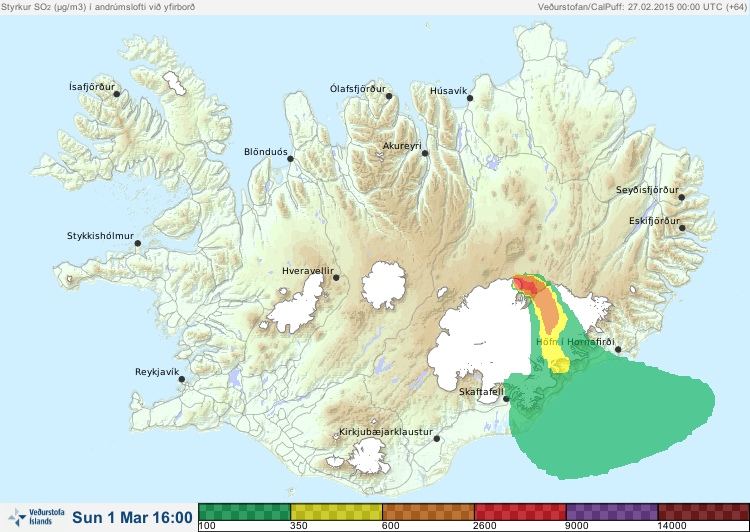Image resolution: width=750 pixels, height=532 pixels.
Task: Click the Seyðisfjörður marker dot
Action: click(682, 197)
